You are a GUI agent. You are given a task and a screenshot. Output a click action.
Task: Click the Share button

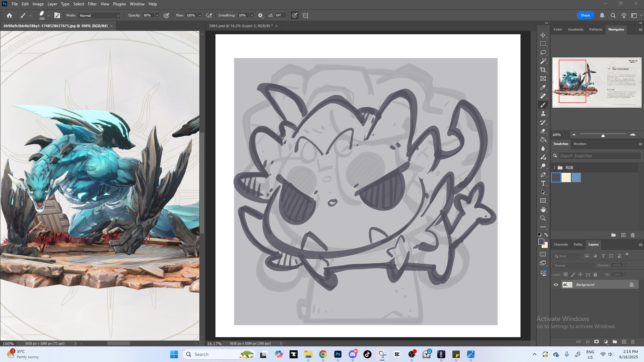click(585, 15)
